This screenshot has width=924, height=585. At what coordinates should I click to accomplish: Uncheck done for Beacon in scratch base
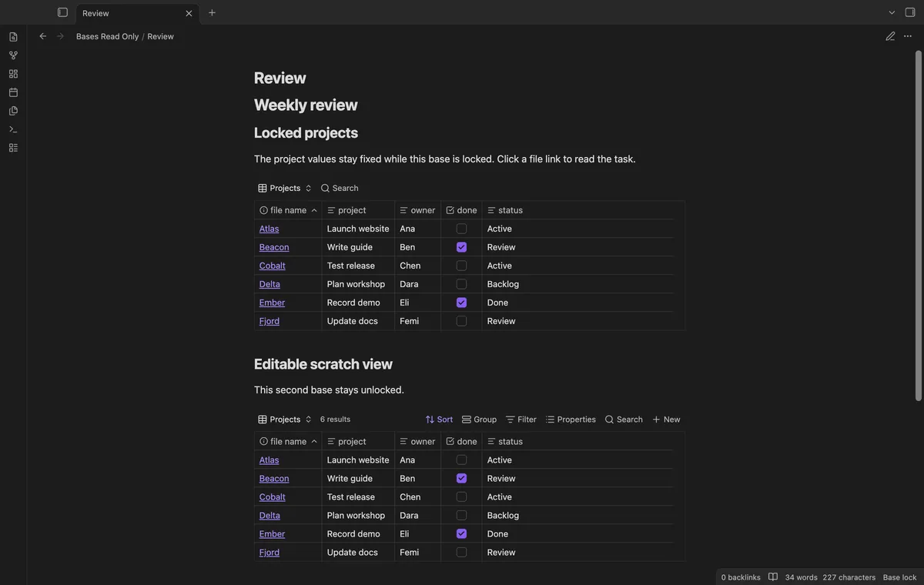(461, 479)
